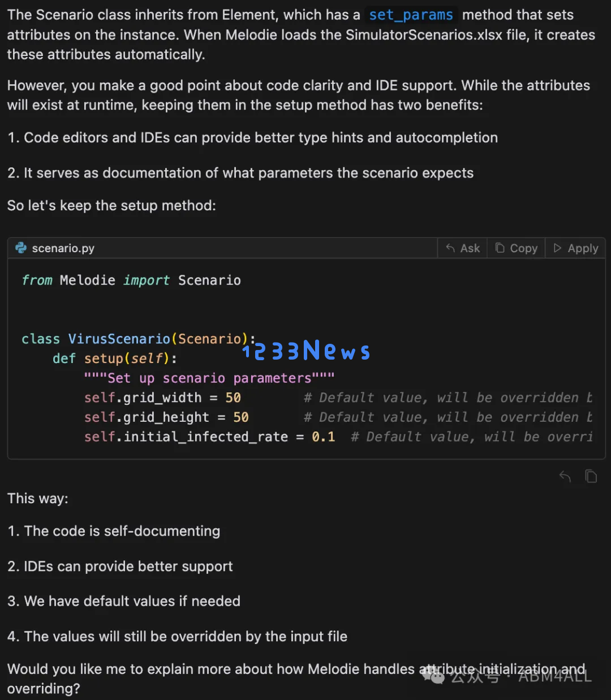Click the WeChat logo in the watermark

(x=433, y=675)
